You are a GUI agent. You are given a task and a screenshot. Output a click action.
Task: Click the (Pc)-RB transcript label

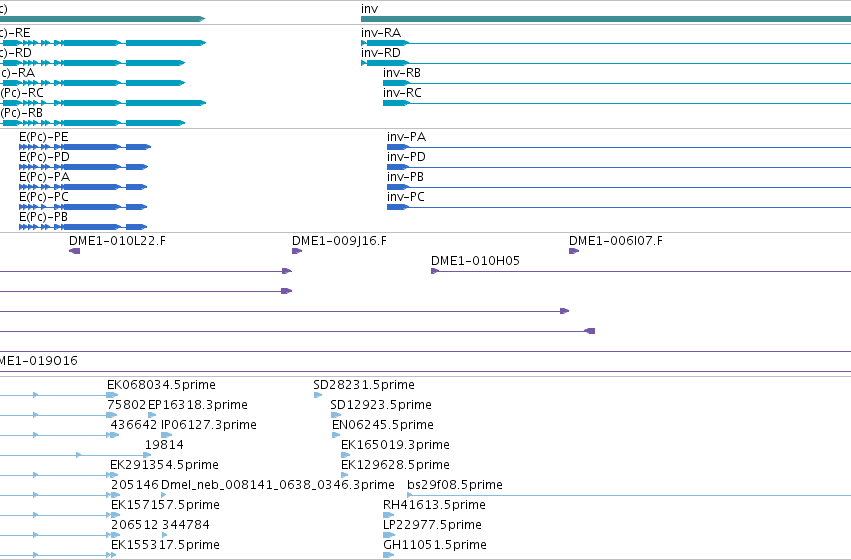(x=21, y=113)
